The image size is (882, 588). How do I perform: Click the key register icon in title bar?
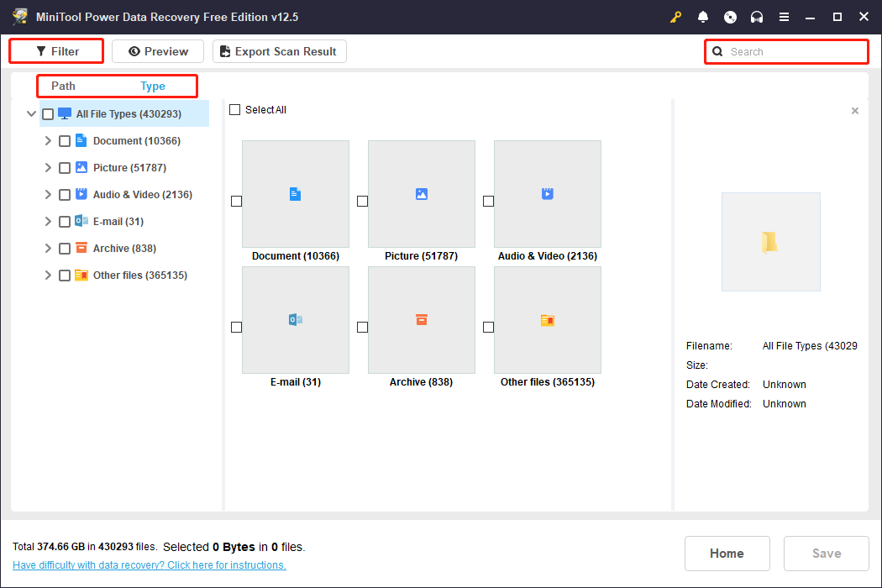(x=675, y=17)
